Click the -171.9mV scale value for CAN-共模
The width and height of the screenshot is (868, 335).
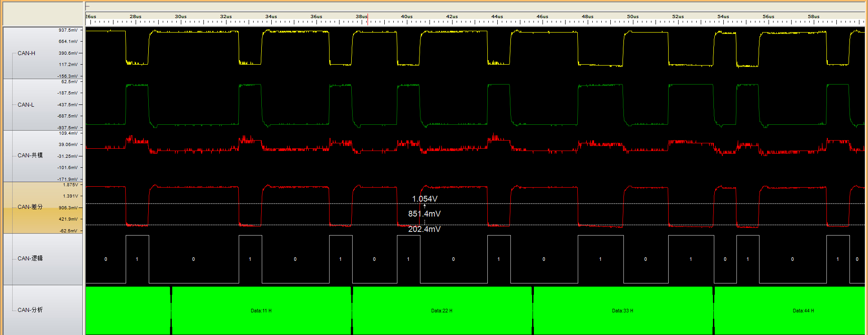pos(68,179)
